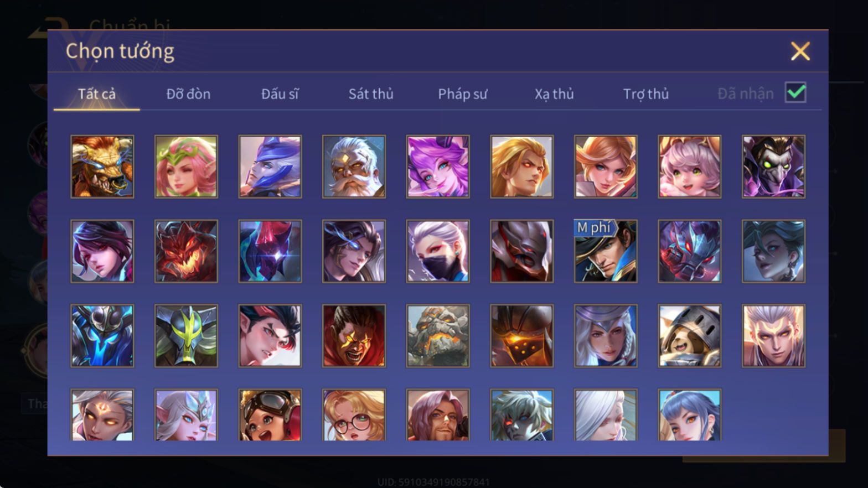The width and height of the screenshot is (868, 488).
Task: Select the pink-haired elf with leaf crown
Action: (x=186, y=167)
